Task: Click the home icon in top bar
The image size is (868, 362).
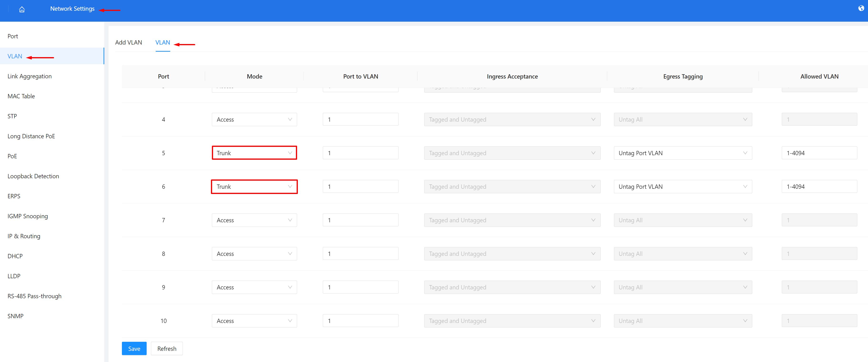Action: coord(22,9)
